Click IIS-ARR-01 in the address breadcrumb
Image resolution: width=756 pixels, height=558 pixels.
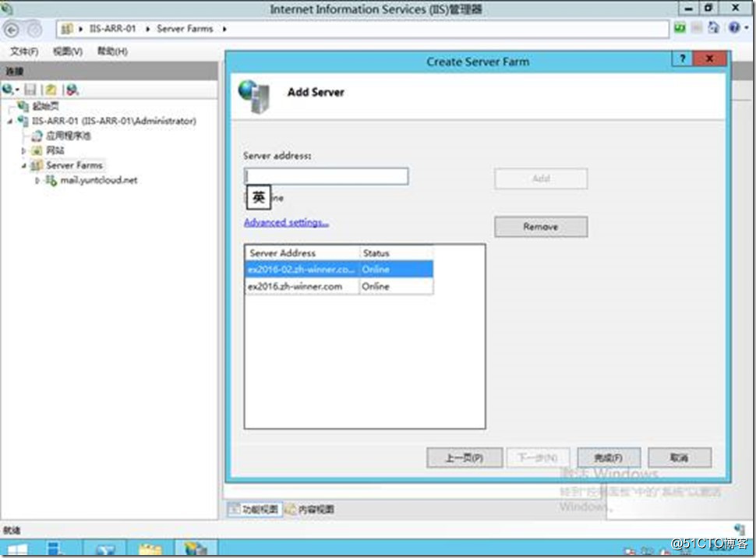[112, 29]
